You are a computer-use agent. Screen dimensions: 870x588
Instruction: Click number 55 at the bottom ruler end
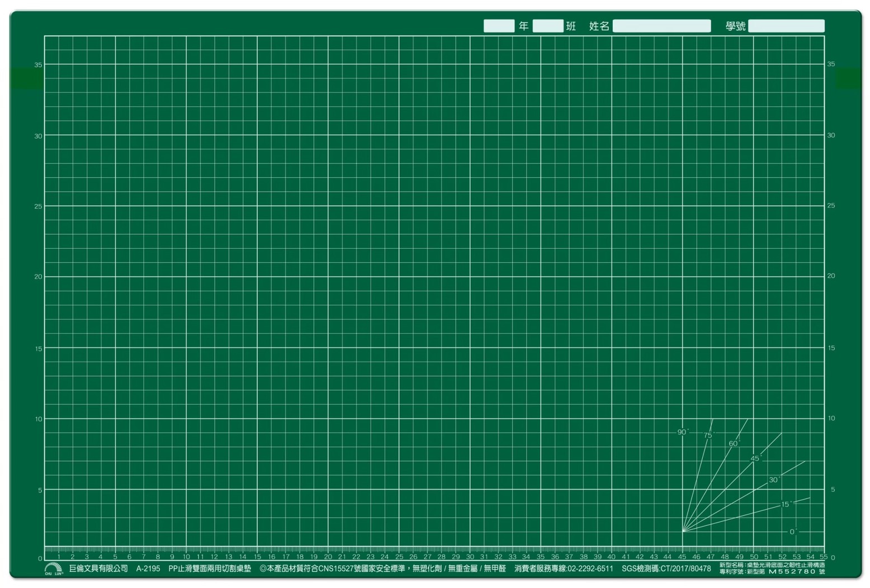[x=824, y=557]
